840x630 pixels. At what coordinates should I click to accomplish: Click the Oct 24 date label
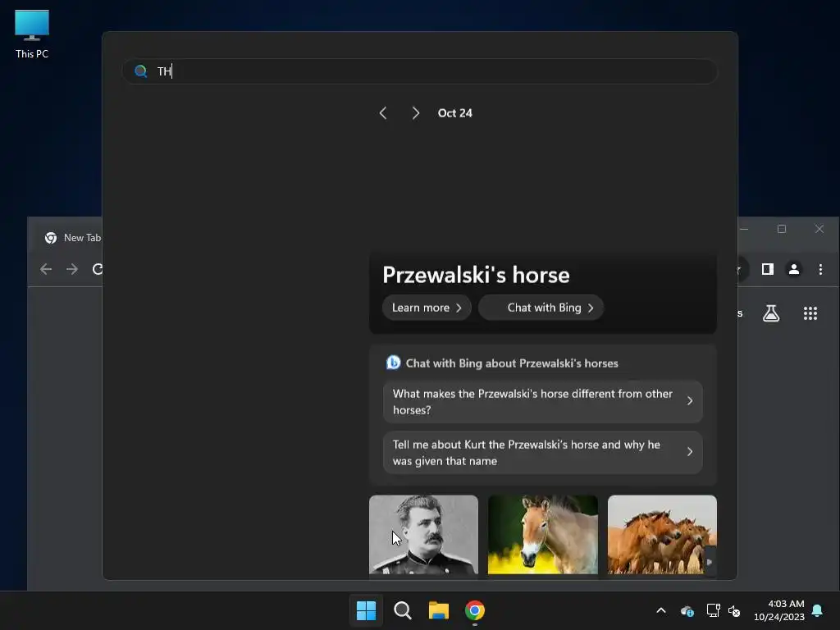click(454, 113)
